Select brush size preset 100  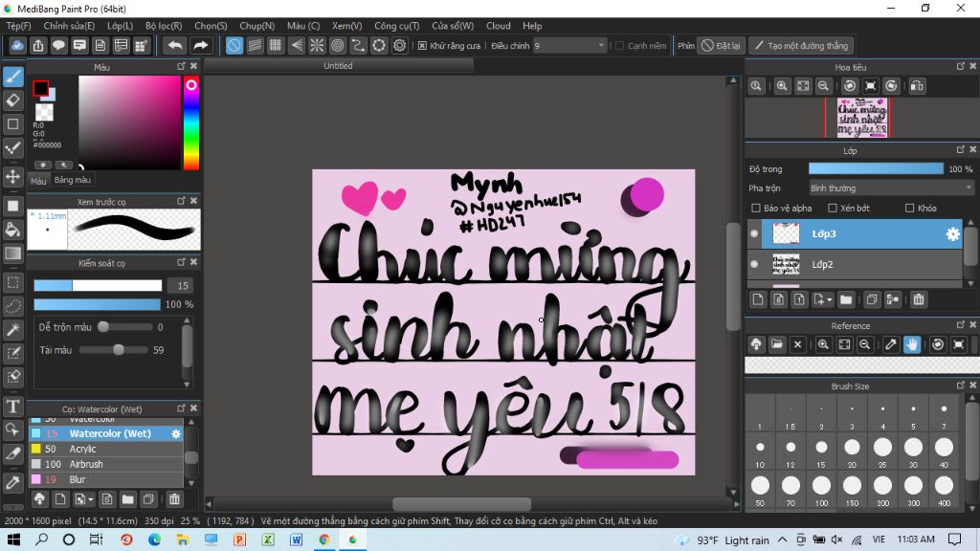click(x=821, y=490)
